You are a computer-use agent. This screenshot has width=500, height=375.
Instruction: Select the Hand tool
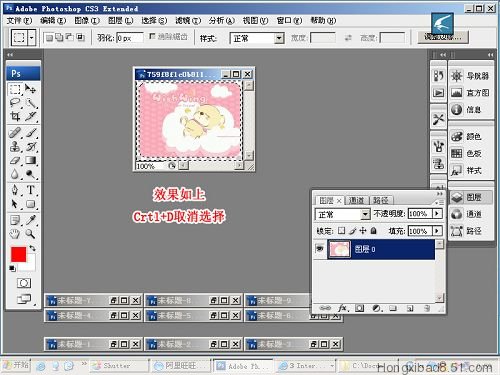tap(15, 234)
